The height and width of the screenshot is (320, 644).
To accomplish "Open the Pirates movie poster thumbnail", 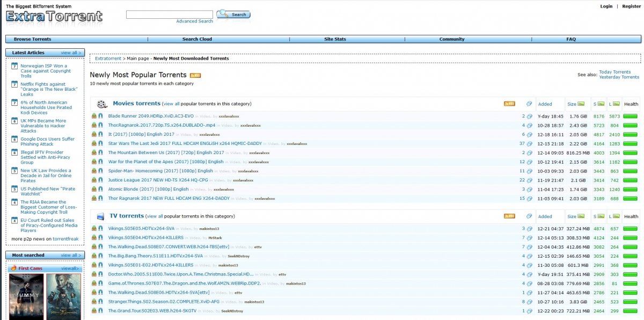I will (x=63, y=297).
